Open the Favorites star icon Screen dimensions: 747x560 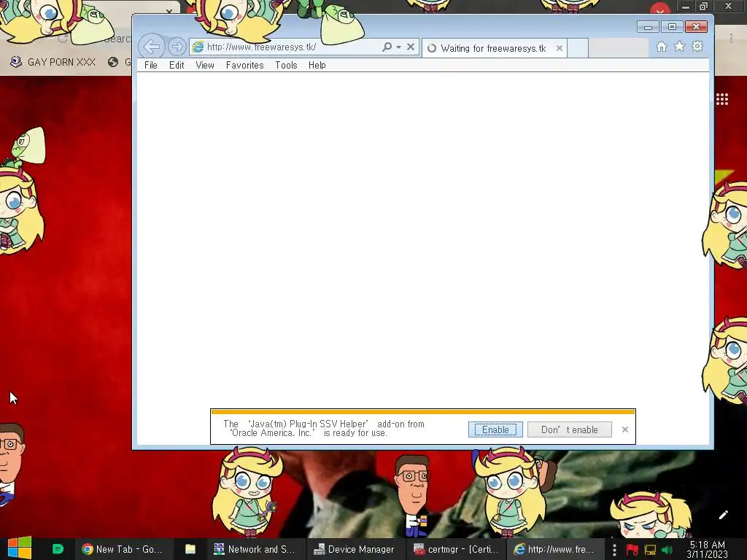679,46
